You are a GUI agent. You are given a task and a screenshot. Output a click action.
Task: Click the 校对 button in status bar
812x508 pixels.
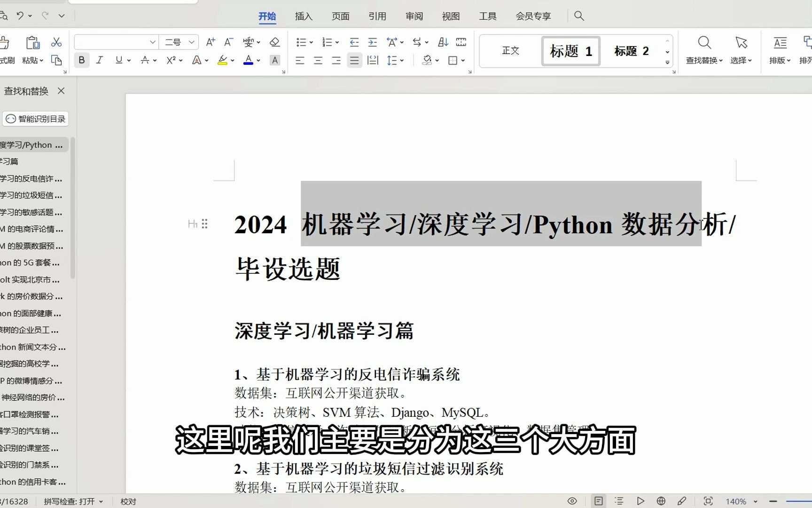128,501
